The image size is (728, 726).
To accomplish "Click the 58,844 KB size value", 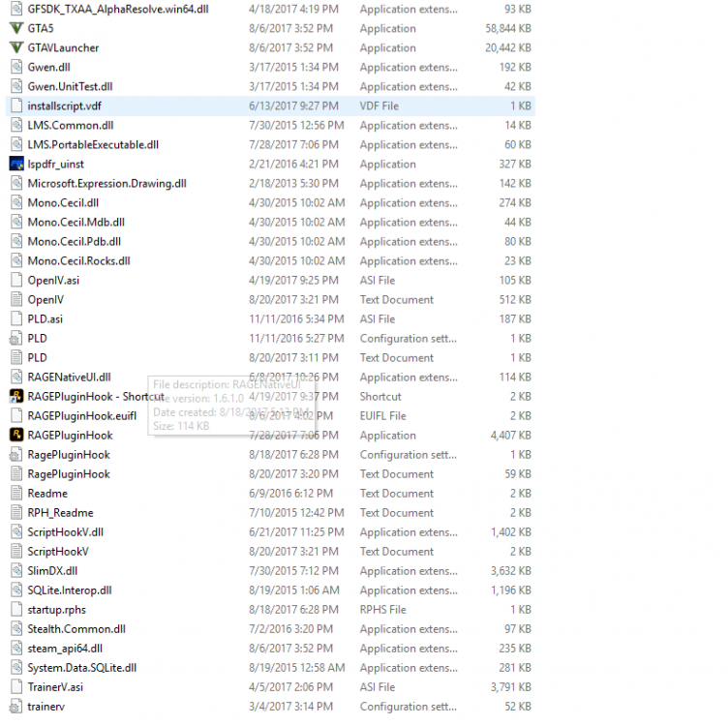I will click(x=508, y=28).
